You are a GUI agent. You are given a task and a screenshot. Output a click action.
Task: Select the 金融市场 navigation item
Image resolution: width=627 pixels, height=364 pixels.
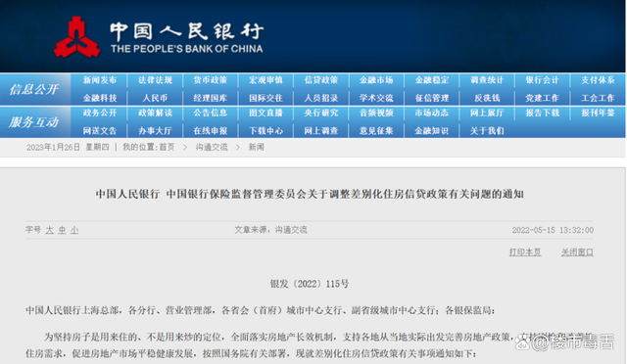[x=376, y=80]
